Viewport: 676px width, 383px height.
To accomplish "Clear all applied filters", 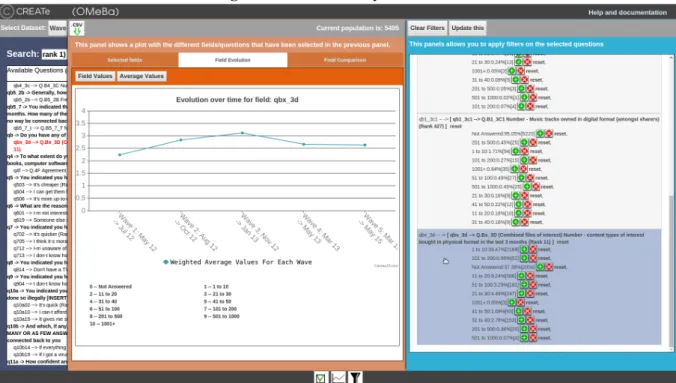I will [x=427, y=28].
